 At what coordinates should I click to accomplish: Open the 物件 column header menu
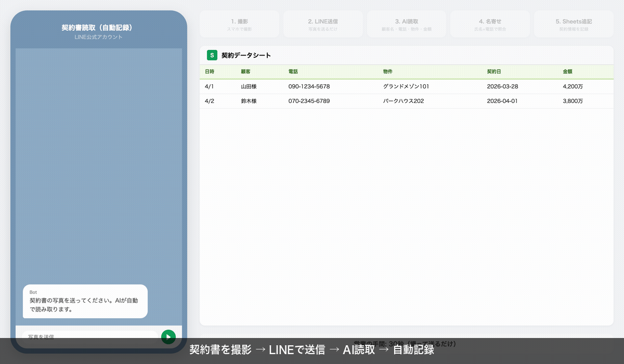[x=388, y=72]
